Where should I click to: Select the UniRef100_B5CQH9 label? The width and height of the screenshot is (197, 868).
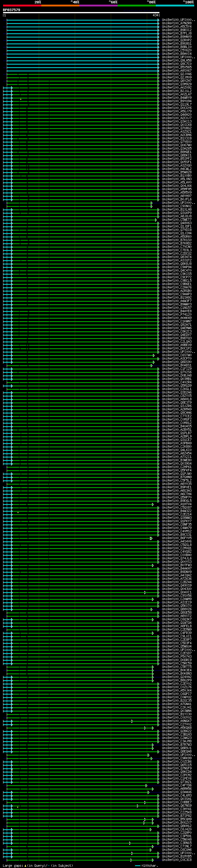(177, 819)
